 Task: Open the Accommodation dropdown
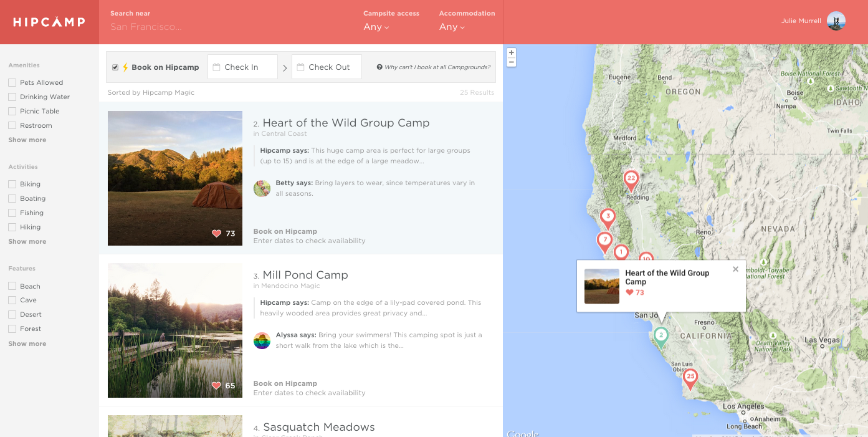452,27
